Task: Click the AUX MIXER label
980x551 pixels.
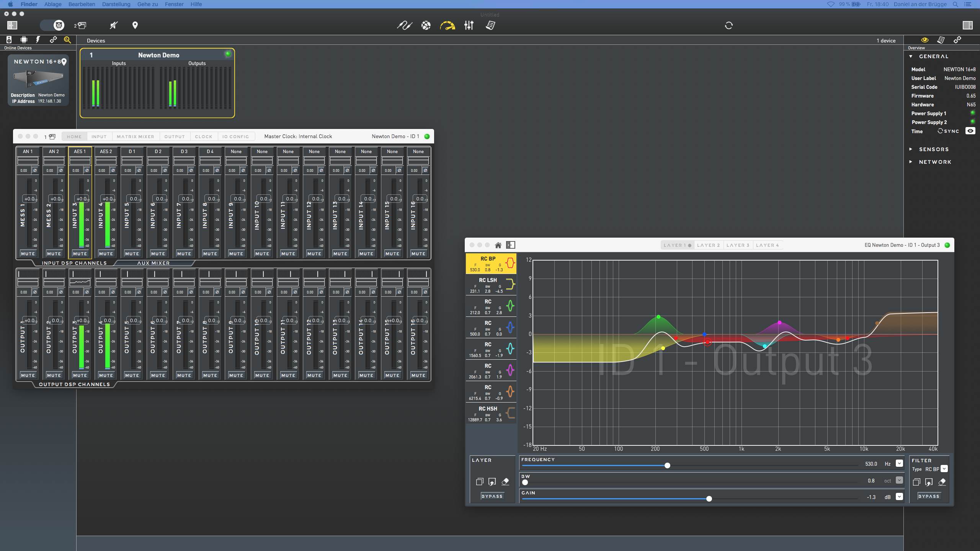Action: pos(153,263)
